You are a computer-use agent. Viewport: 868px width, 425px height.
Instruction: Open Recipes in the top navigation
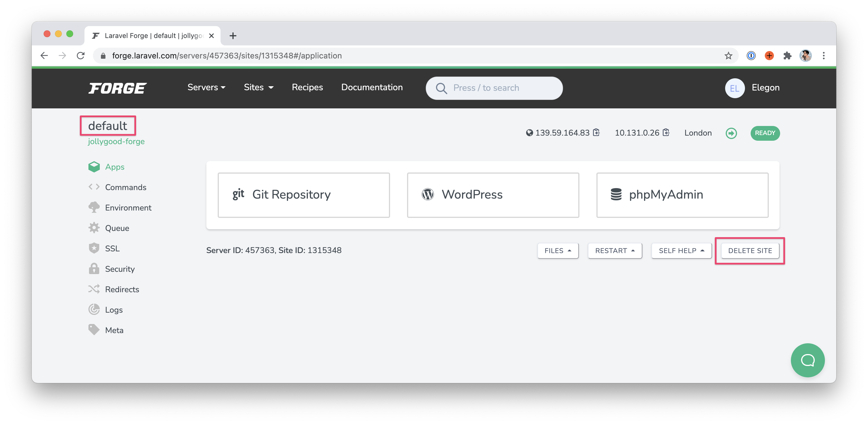pyautogui.click(x=307, y=87)
